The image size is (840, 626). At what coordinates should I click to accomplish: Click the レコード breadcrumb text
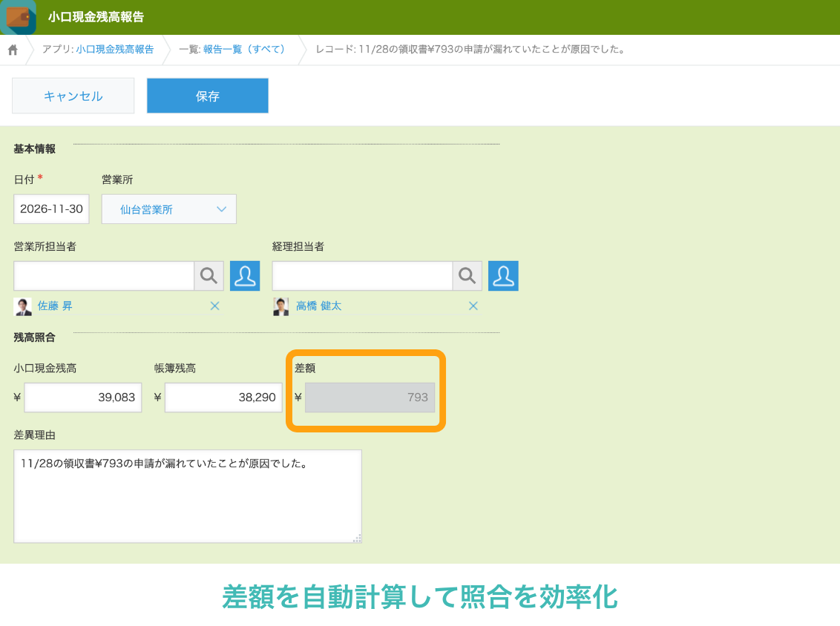click(470, 49)
